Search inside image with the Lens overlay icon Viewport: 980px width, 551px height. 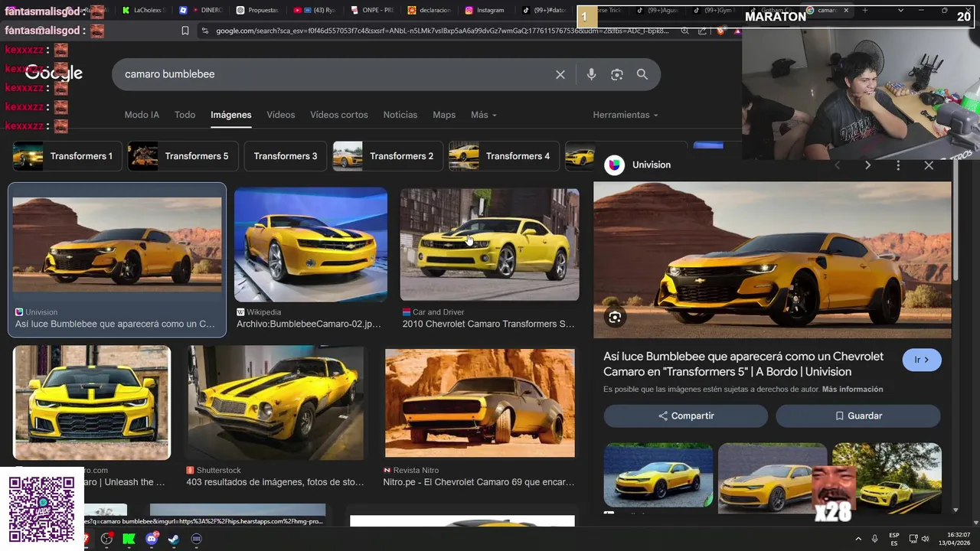coord(615,318)
